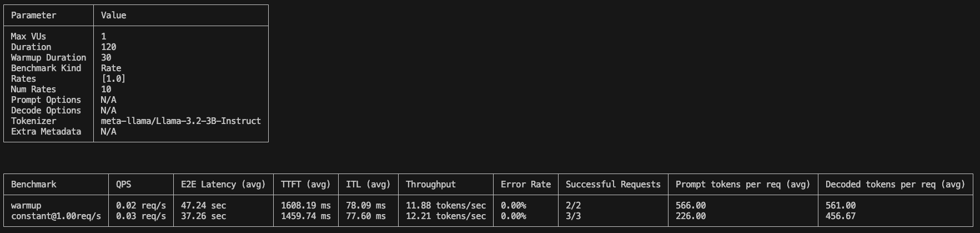Click the tokenizer value meta-llama/Llama-3.2-3B-Instruct
Viewport: 980px width, 233px height.
pos(180,121)
